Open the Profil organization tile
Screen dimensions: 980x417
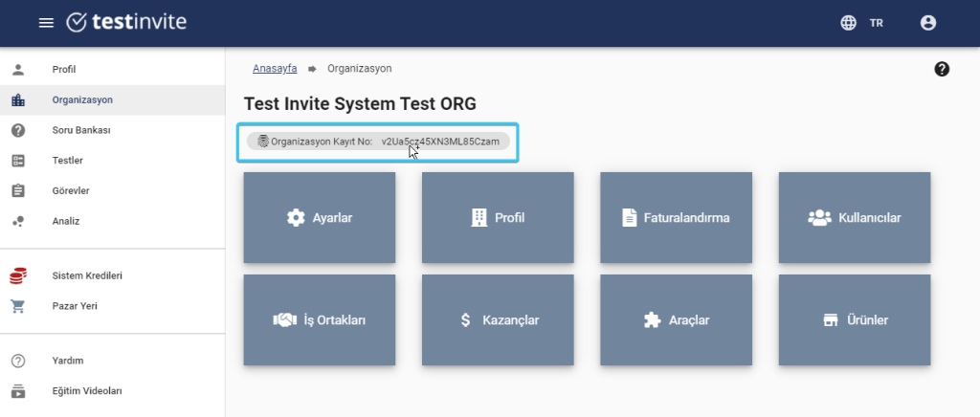coord(498,217)
